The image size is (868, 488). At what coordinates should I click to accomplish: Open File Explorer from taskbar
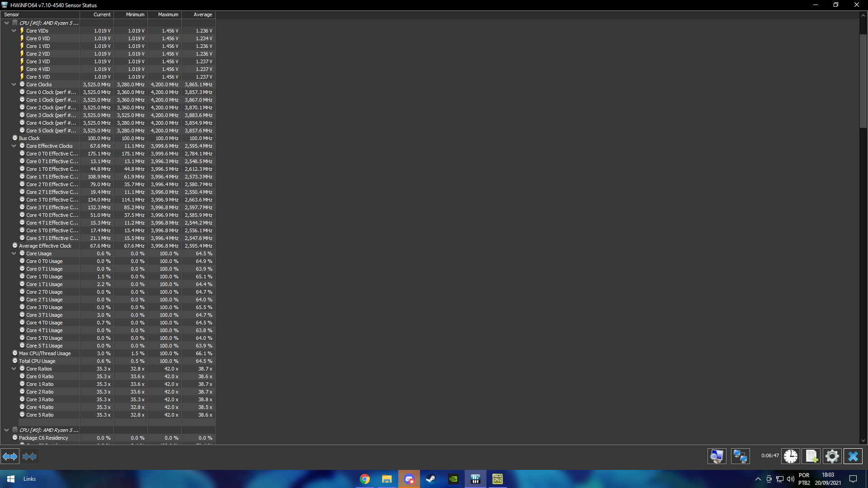387,479
